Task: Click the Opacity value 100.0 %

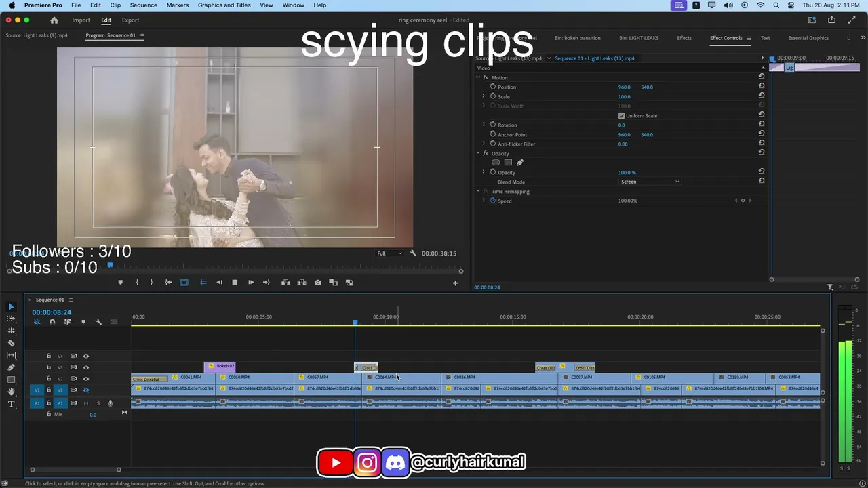Action: pos(627,172)
